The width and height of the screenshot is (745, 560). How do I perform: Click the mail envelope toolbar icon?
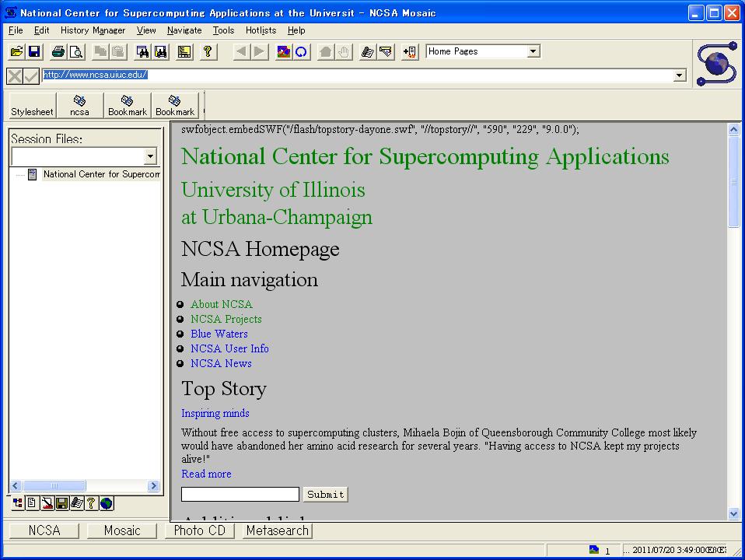coord(386,51)
